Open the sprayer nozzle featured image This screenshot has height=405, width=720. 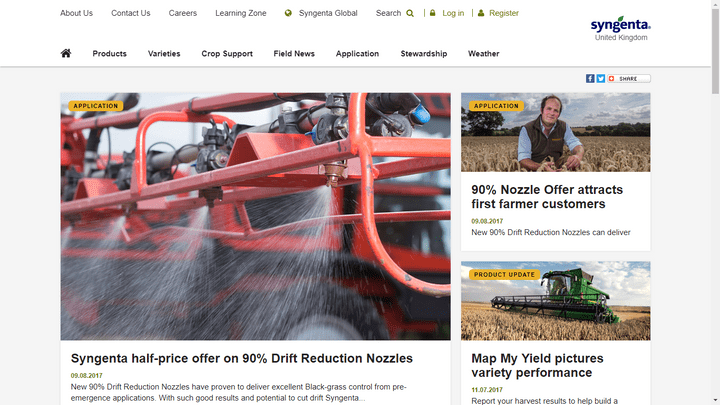point(255,216)
